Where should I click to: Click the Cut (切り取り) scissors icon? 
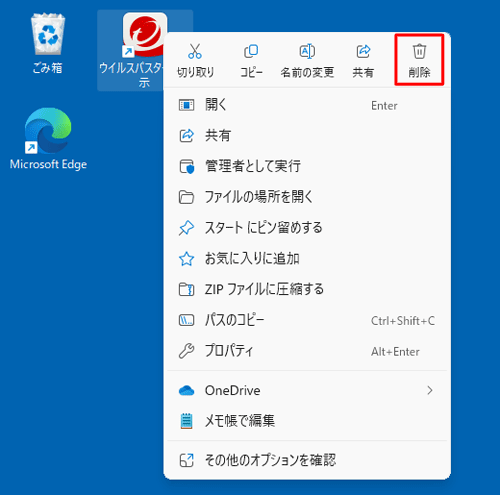pos(195,52)
